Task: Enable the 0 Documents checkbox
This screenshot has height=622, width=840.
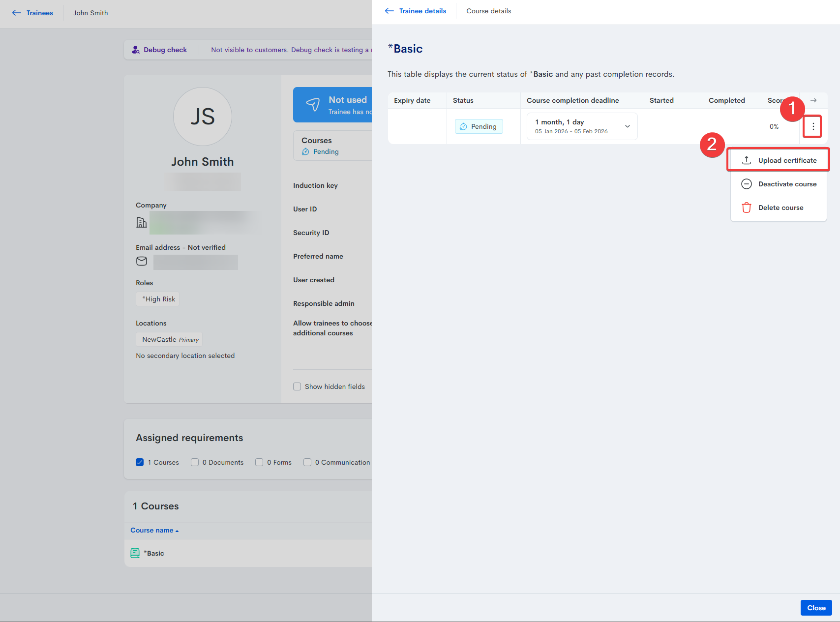Action: pyautogui.click(x=195, y=462)
